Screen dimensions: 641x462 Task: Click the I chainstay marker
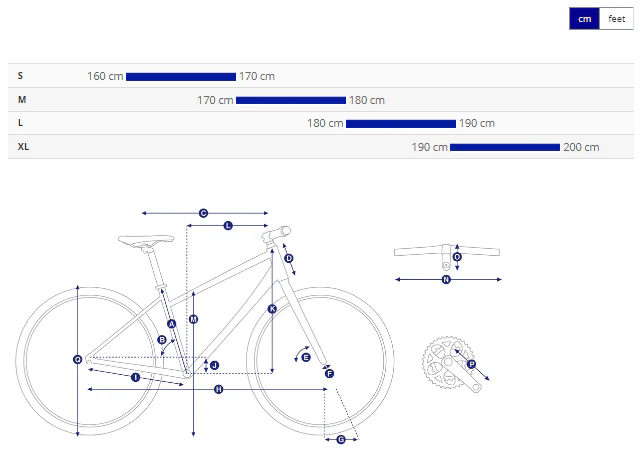[x=135, y=377]
